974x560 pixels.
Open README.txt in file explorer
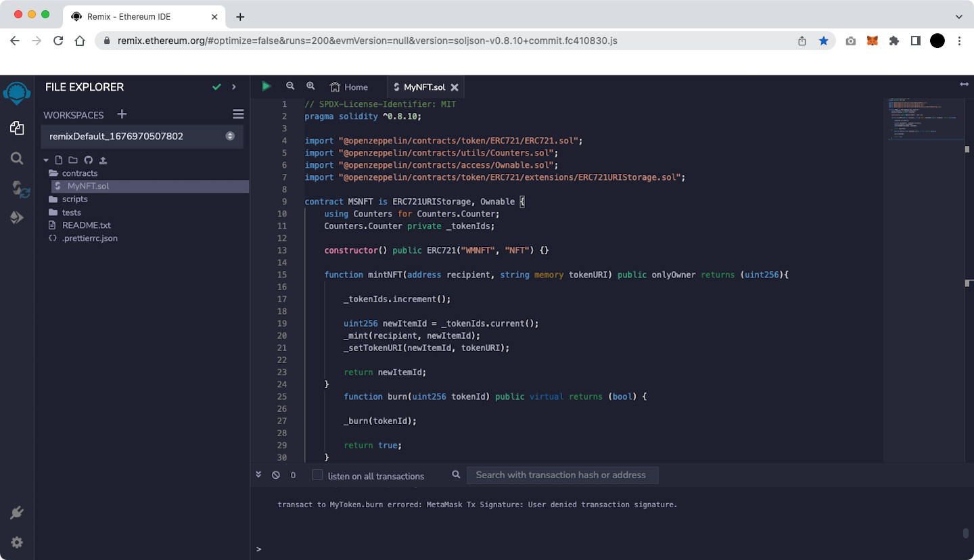point(86,225)
